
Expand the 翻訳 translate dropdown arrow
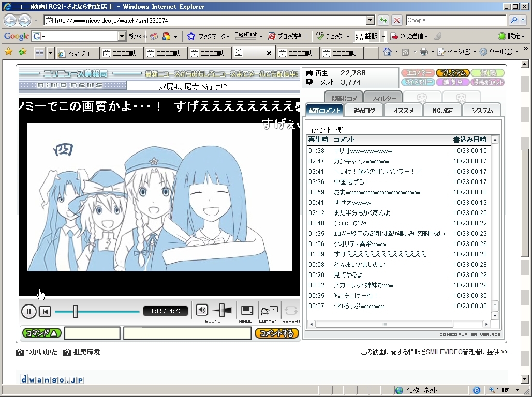tap(383, 36)
